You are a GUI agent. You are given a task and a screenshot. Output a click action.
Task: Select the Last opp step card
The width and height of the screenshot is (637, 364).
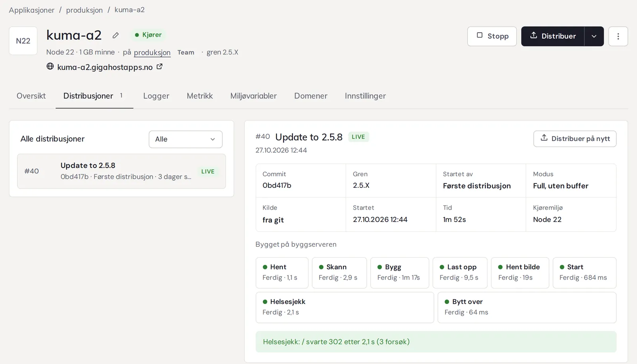click(460, 273)
